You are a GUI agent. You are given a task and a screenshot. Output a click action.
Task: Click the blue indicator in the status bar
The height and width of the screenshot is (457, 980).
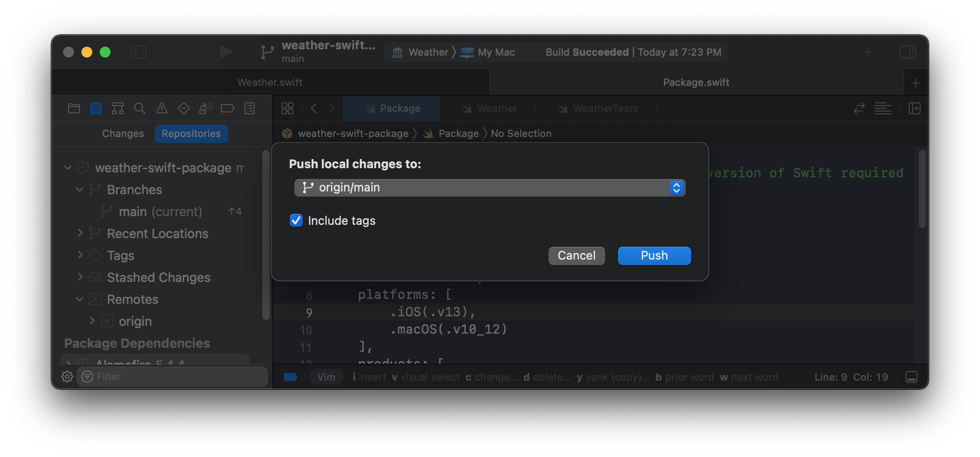(290, 377)
